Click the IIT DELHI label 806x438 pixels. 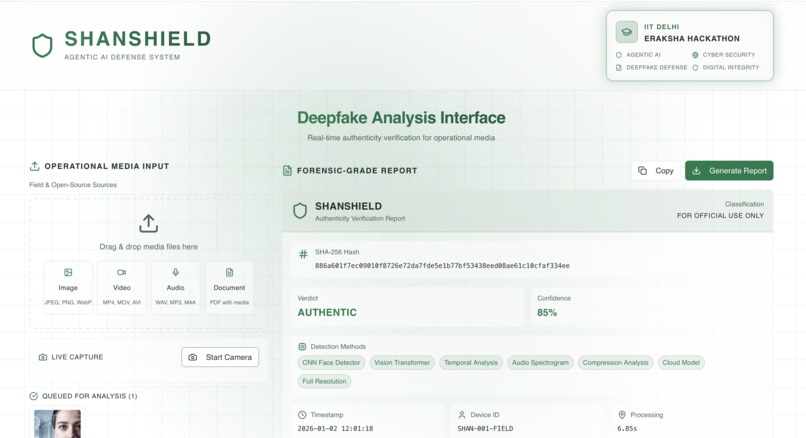pyautogui.click(x=662, y=27)
